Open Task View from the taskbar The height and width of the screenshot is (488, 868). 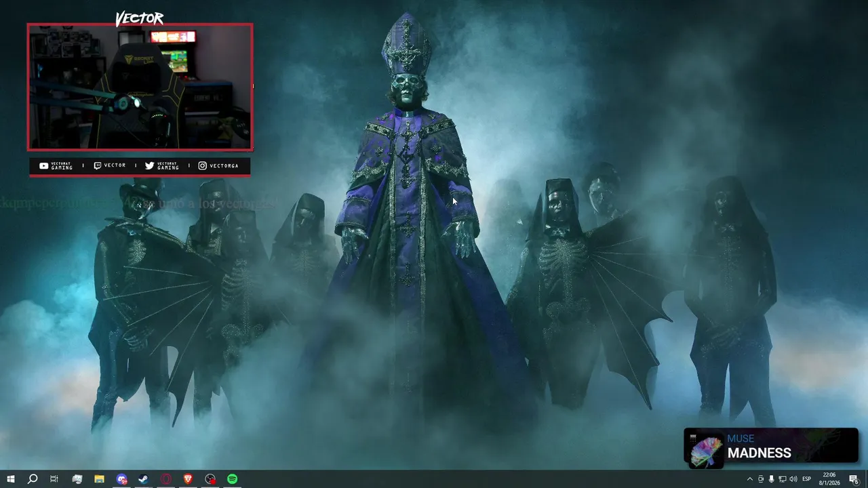pos(54,479)
